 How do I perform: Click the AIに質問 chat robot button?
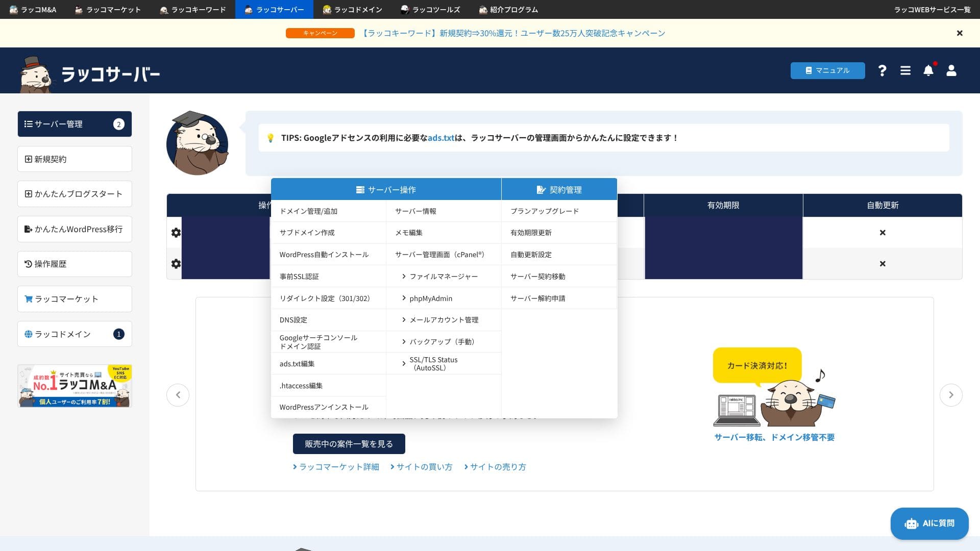pos(929,523)
